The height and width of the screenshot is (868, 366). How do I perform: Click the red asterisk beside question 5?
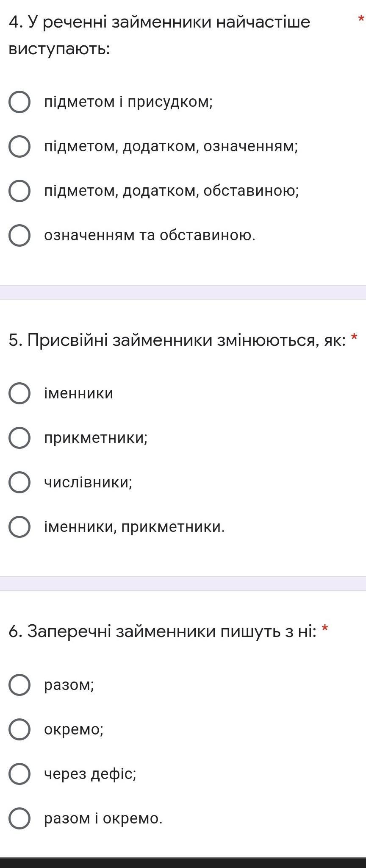(x=355, y=338)
